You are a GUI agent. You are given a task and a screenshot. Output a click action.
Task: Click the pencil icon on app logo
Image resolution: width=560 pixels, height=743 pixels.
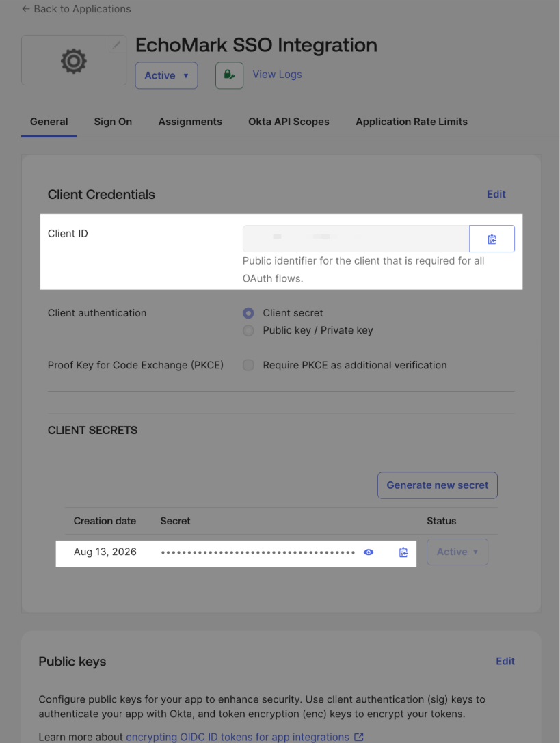(117, 45)
